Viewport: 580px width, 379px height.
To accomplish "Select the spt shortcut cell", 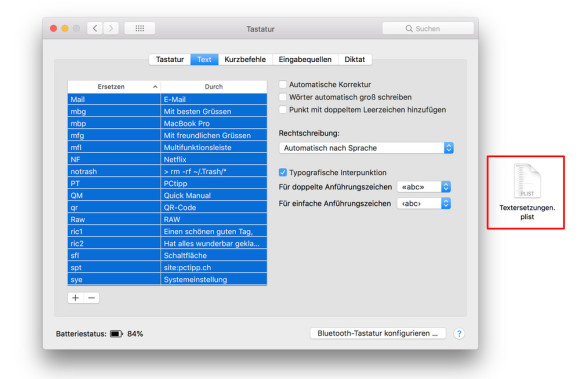I will tap(114, 267).
